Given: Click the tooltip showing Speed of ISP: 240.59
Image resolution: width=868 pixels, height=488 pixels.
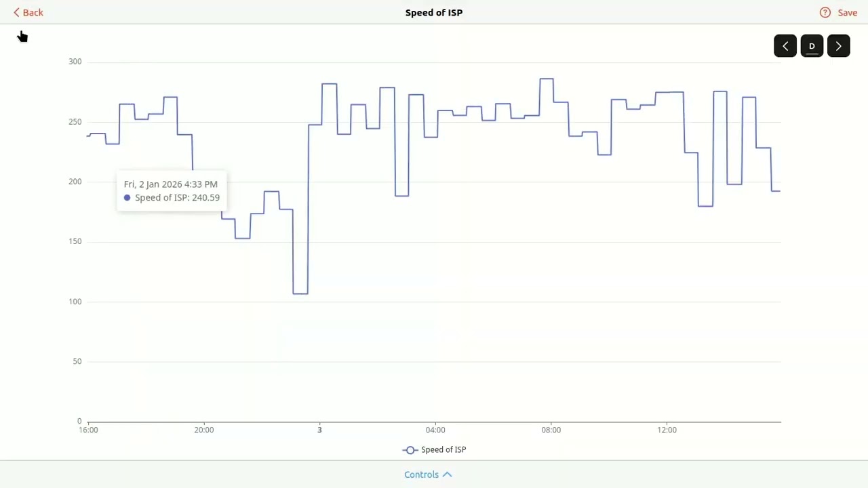Looking at the screenshot, I should coord(172,191).
